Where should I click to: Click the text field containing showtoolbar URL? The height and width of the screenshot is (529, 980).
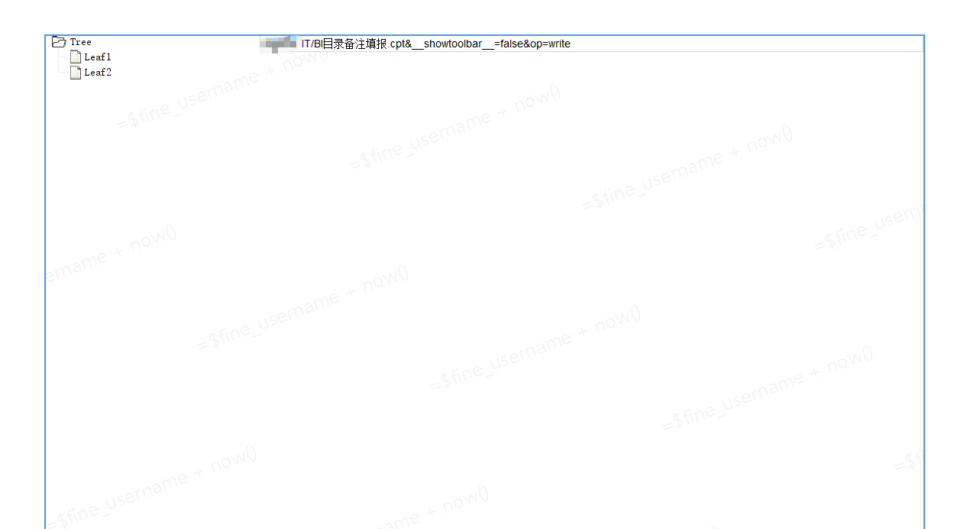[591, 44]
